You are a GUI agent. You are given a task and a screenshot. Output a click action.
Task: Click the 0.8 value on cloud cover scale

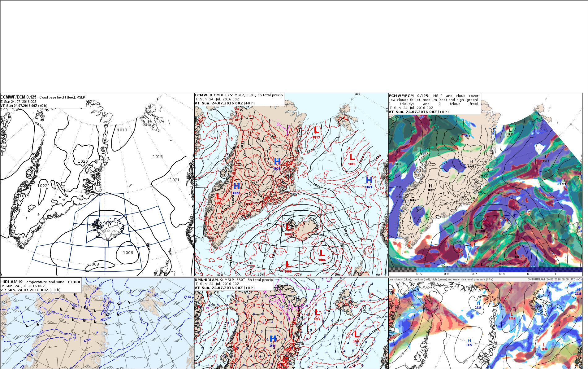[502, 274]
